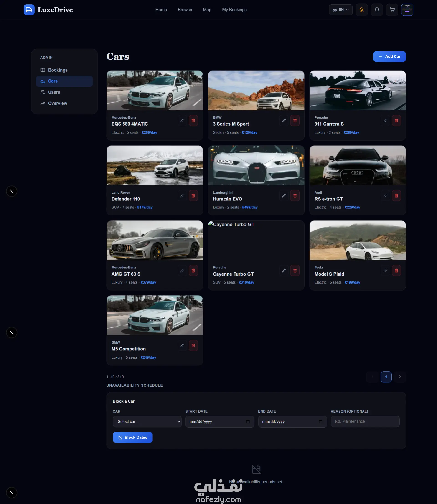Open Users in the admin sidebar

click(64, 92)
